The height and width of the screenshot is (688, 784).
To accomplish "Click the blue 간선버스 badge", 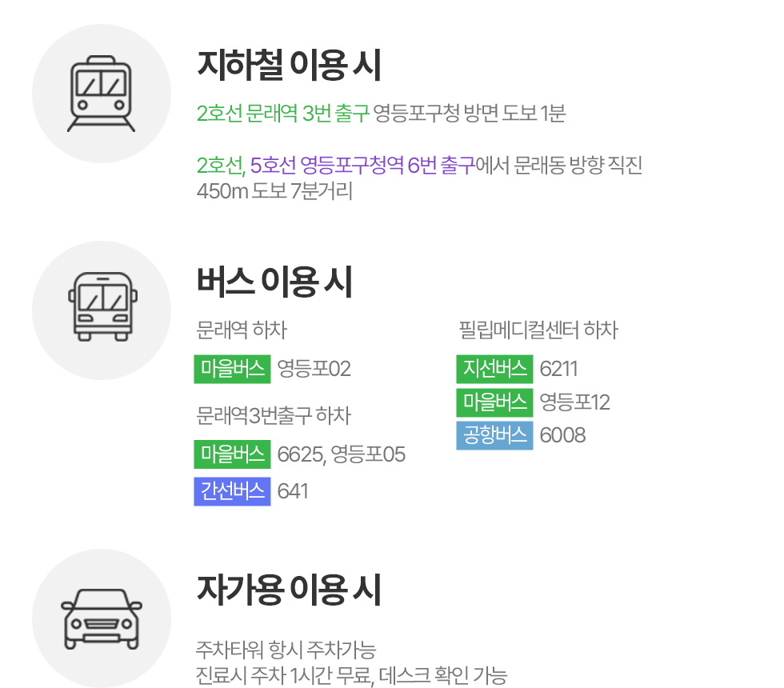I will coord(233,490).
